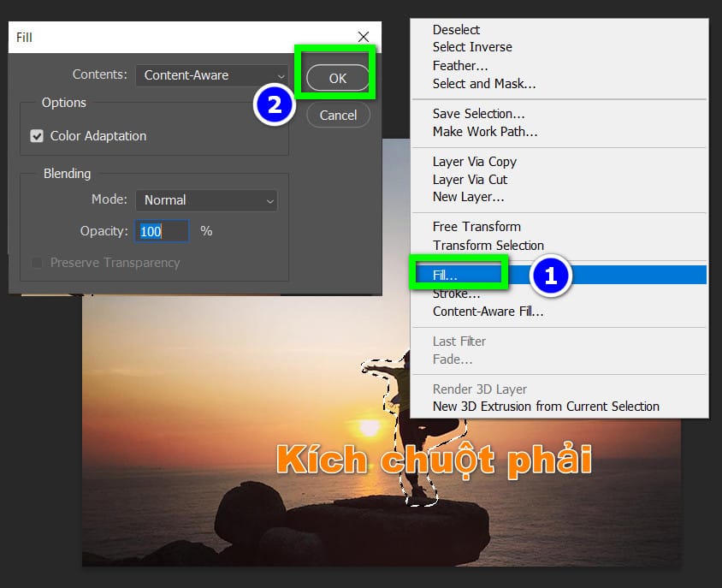Select Layer Via Cut option
Viewport: 722px width, 588px height.
click(x=470, y=180)
